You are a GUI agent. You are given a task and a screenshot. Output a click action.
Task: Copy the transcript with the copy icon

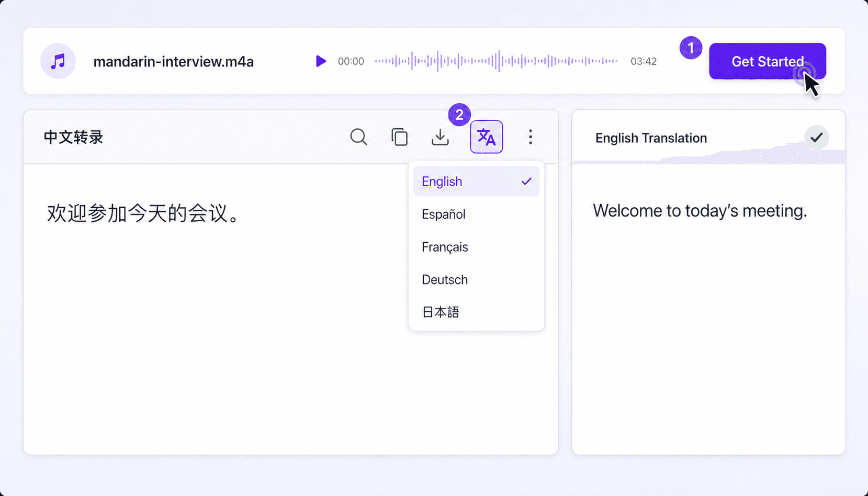click(399, 137)
